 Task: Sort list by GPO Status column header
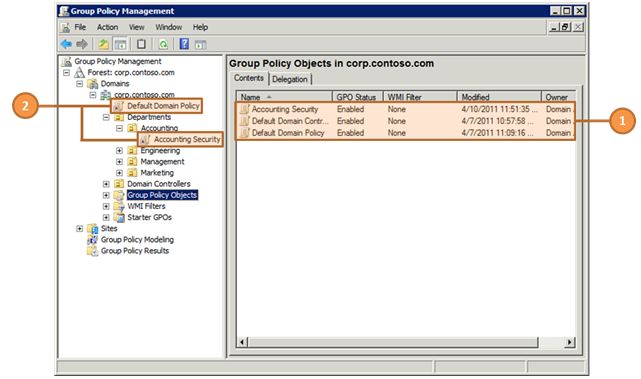pos(358,97)
